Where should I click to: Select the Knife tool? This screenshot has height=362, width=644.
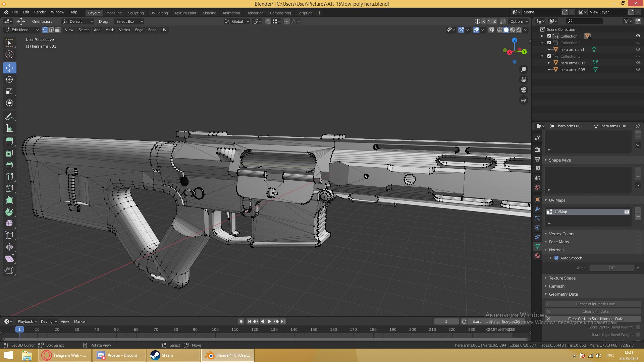9,188
